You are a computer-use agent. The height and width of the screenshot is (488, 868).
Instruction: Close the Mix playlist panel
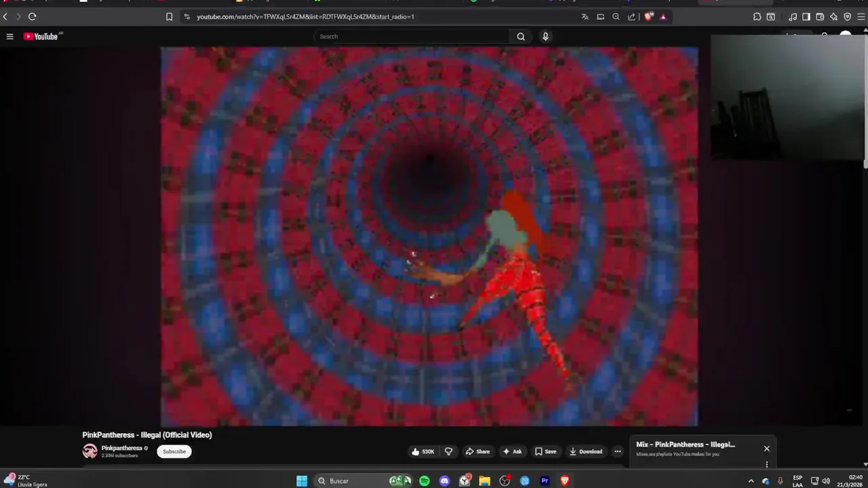767,449
